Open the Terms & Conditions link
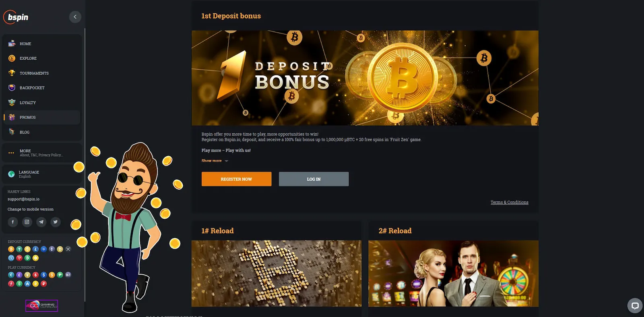This screenshot has width=644, height=317. coord(510,202)
